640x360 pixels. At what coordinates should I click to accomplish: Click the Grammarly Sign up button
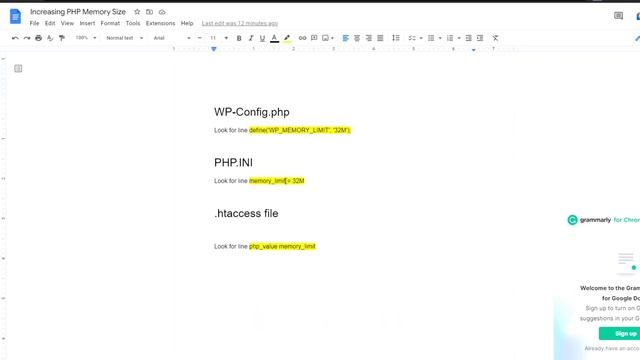(619, 333)
